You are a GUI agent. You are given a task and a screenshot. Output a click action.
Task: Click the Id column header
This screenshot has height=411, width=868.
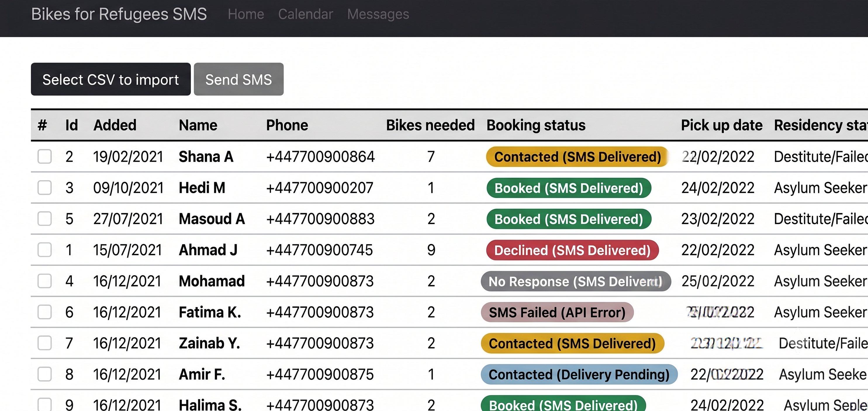tap(71, 125)
